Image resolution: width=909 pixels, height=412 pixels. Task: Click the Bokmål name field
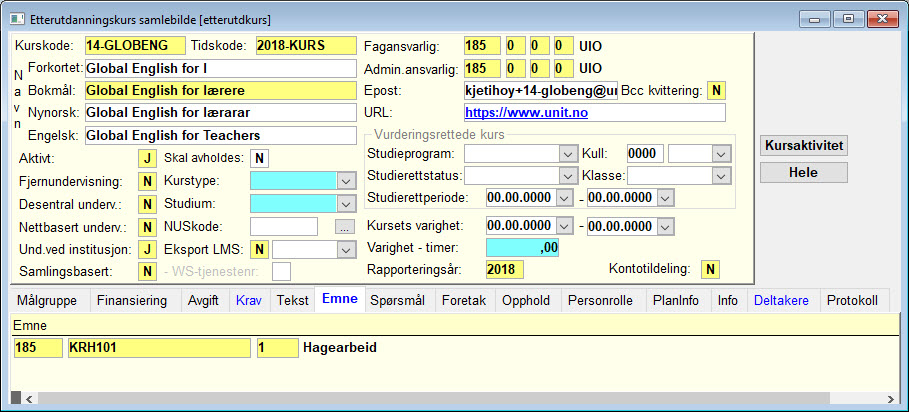tap(220, 91)
